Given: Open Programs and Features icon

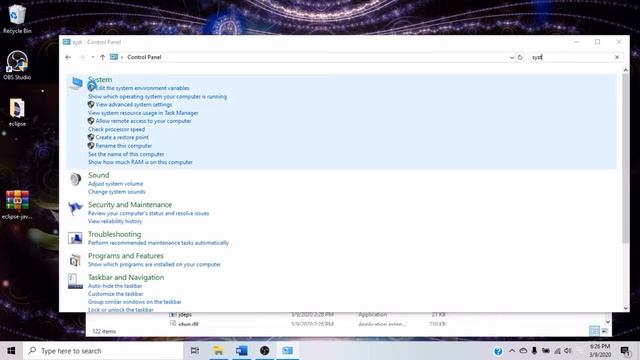Looking at the screenshot, I should [75, 259].
